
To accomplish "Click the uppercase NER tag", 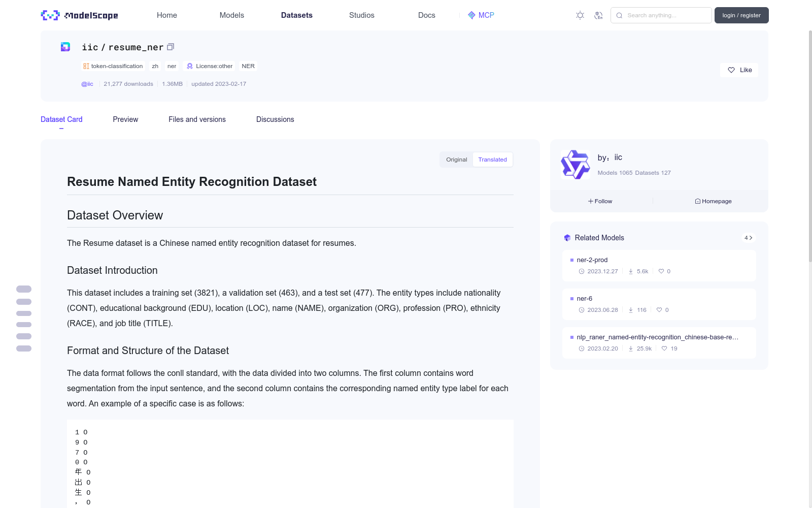I will (248, 66).
